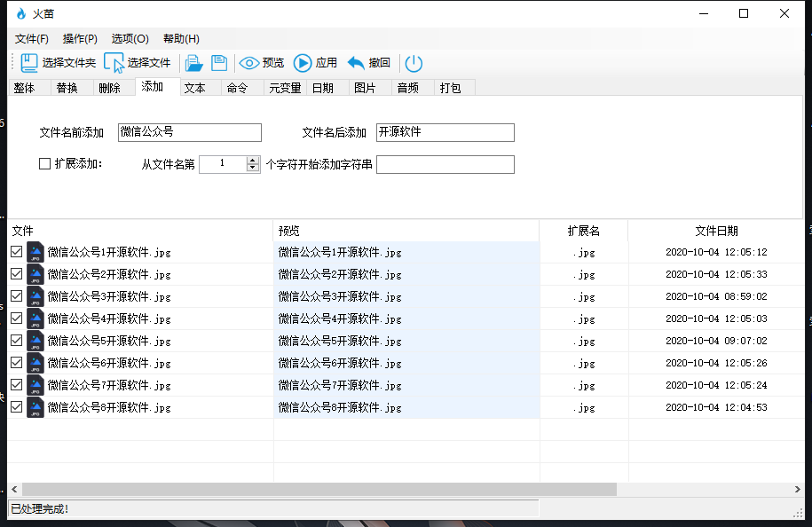Image resolution: width=812 pixels, height=527 pixels.
Task: Click the flame app icon in title bar
Action: (x=21, y=13)
